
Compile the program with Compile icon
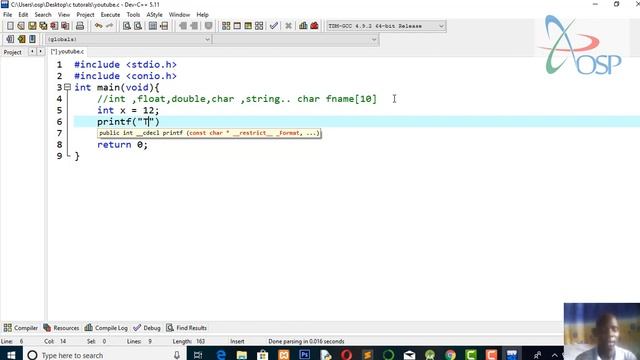tap(226, 26)
